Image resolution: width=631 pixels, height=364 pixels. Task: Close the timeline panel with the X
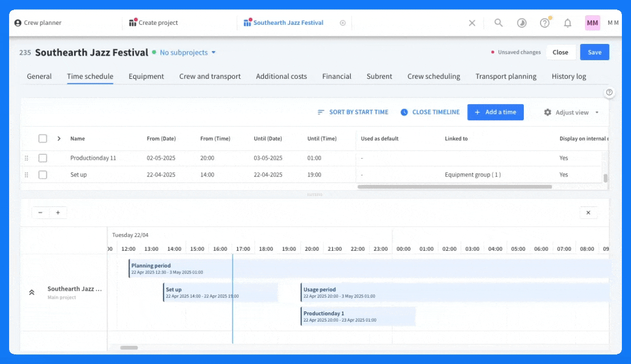pyautogui.click(x=588, y=213)
